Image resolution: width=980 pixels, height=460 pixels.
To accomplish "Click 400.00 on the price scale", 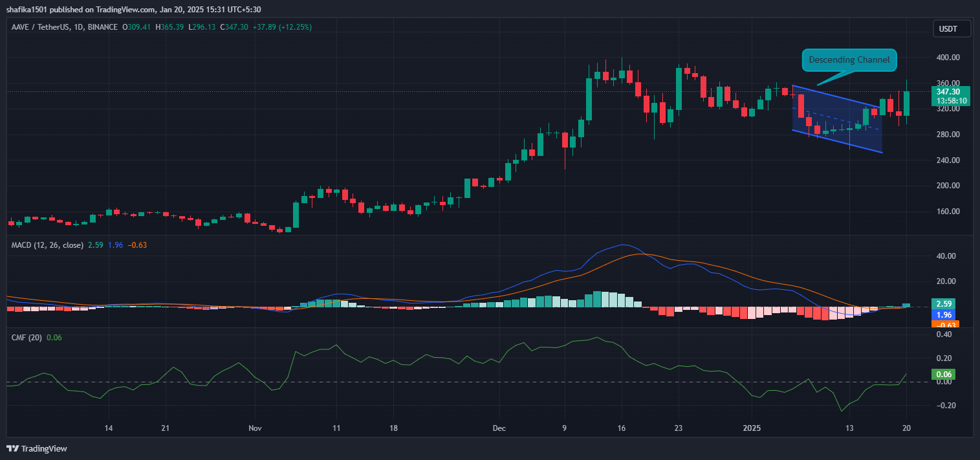I will pos(947,57).
